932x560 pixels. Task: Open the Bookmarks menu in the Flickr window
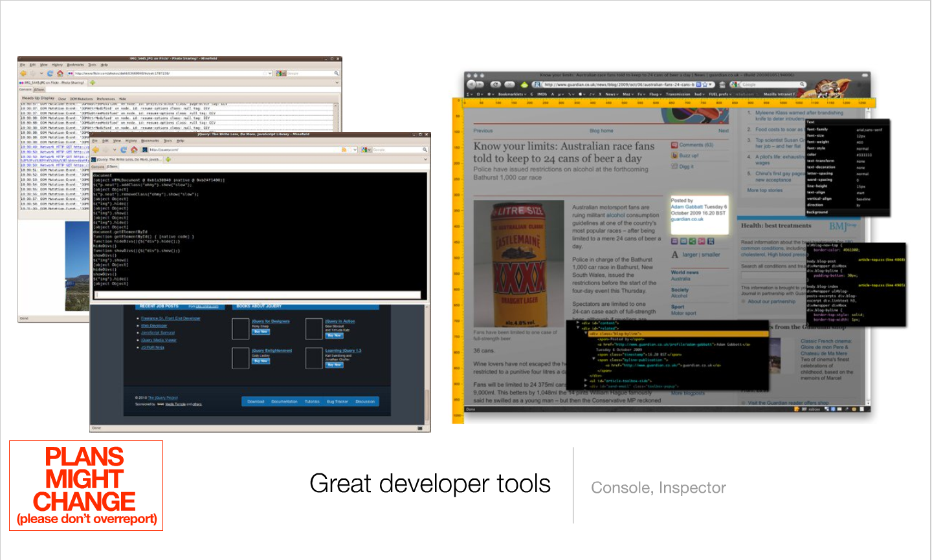point(76,65)
